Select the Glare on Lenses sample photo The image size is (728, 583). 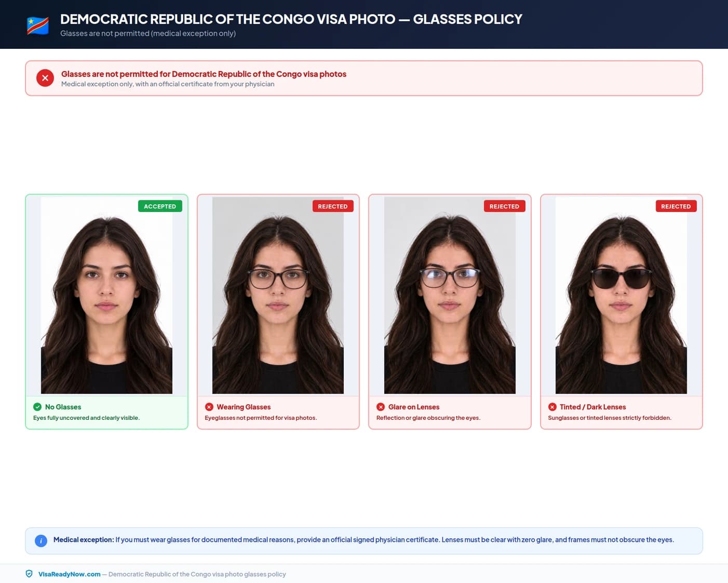[450, 295]
